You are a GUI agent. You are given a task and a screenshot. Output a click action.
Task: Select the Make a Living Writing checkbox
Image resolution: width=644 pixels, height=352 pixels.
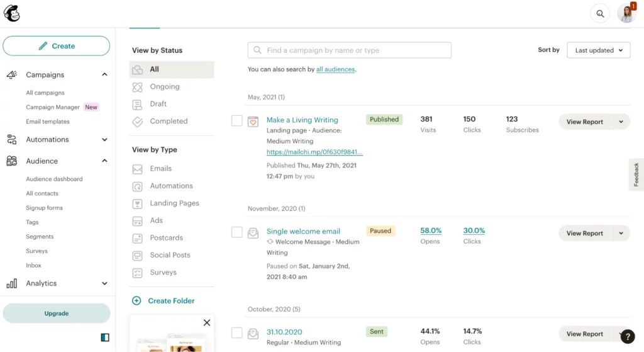pyautogui.click(x=237, y=120)
